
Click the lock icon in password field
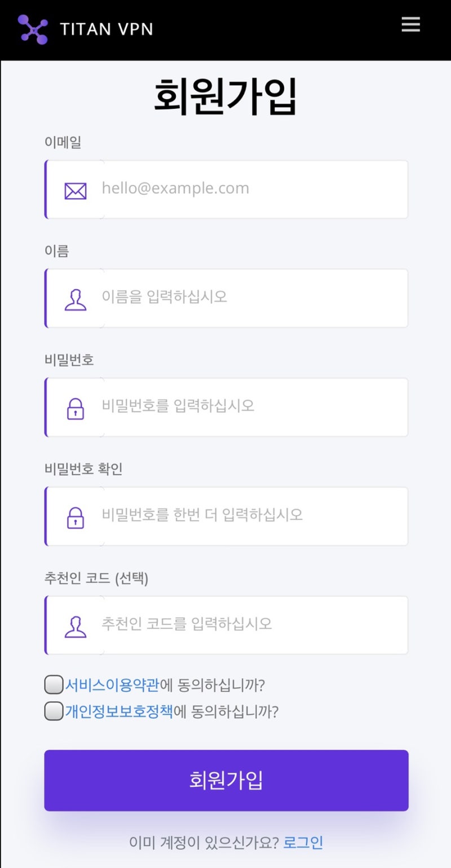76,409
